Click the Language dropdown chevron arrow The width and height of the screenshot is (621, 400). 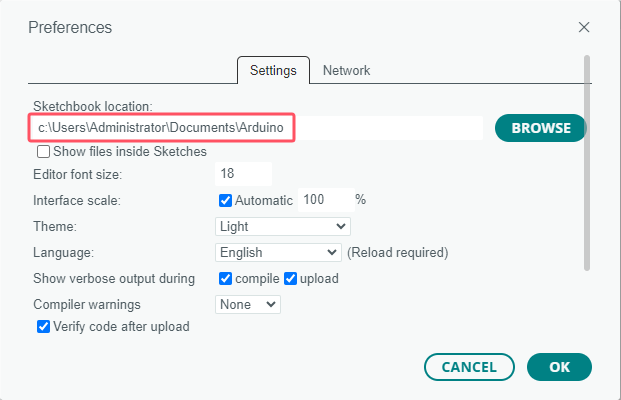pos(332,252)
